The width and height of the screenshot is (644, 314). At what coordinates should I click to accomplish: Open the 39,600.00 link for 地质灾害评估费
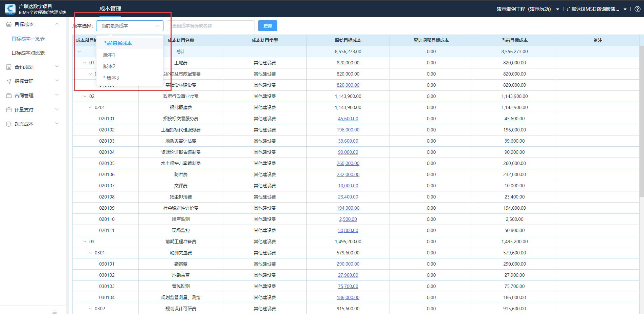coord(348,141)
